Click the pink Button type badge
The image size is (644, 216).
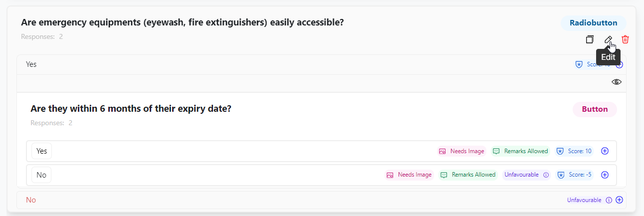pyautogui.click(x=594, y=109)
